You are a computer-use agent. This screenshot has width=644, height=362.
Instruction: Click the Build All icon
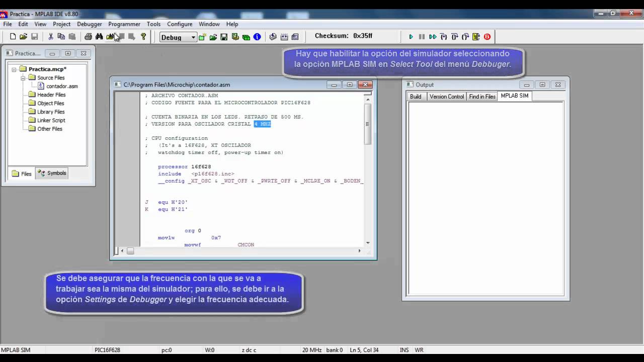point(284,37)
